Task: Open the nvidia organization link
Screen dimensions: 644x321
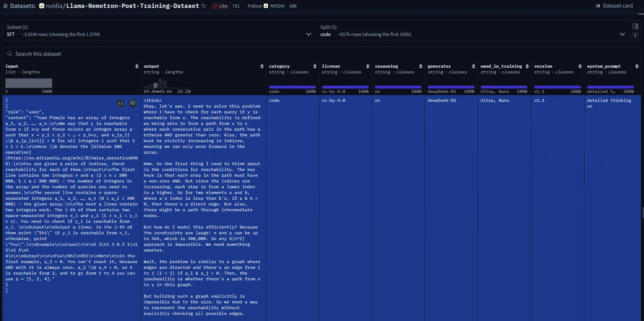Action: coord(54,6)
